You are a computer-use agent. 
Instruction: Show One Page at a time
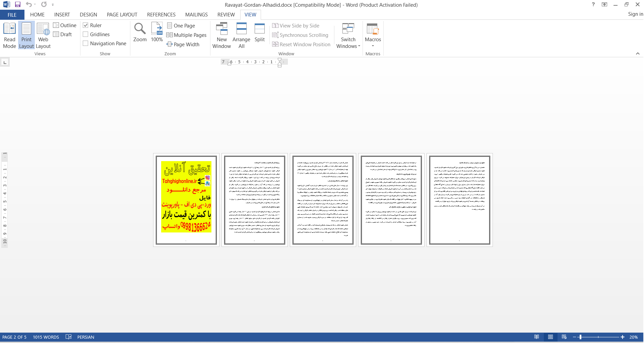(181, 26)
